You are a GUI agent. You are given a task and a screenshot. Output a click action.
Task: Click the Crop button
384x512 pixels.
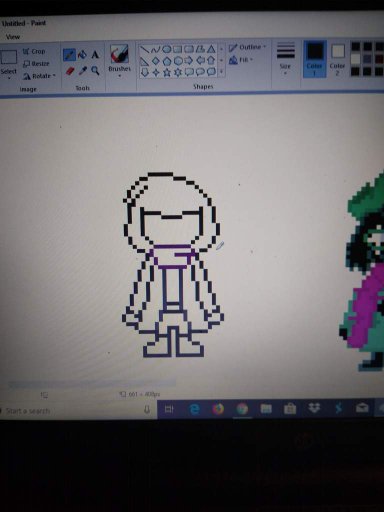click(x=34, y=52)
